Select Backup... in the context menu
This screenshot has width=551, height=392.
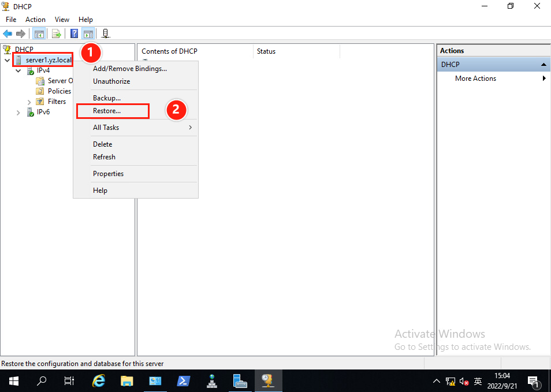tap(107, 98)
